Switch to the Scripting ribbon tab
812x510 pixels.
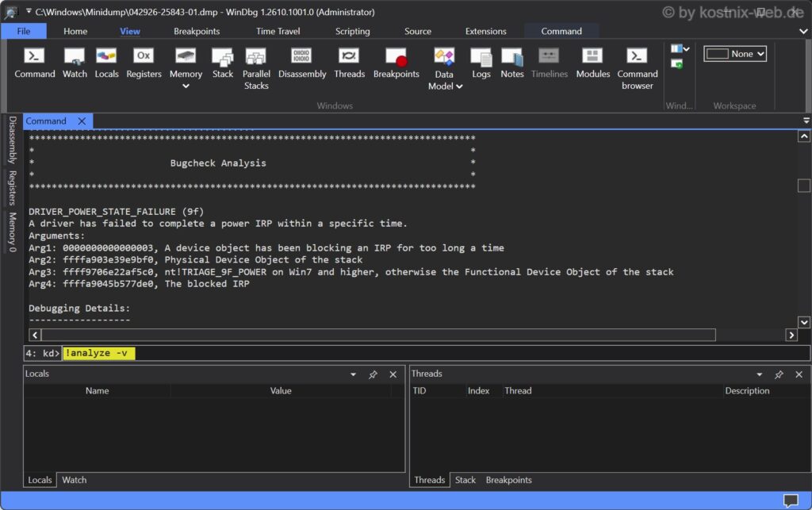coord(353,31)
